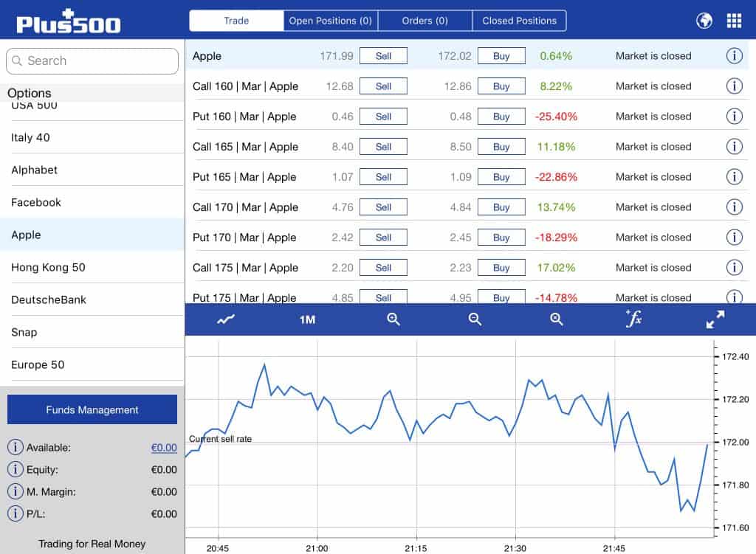View info about Available funds
This screenshot has width=756, height=554.
(15, 447)
